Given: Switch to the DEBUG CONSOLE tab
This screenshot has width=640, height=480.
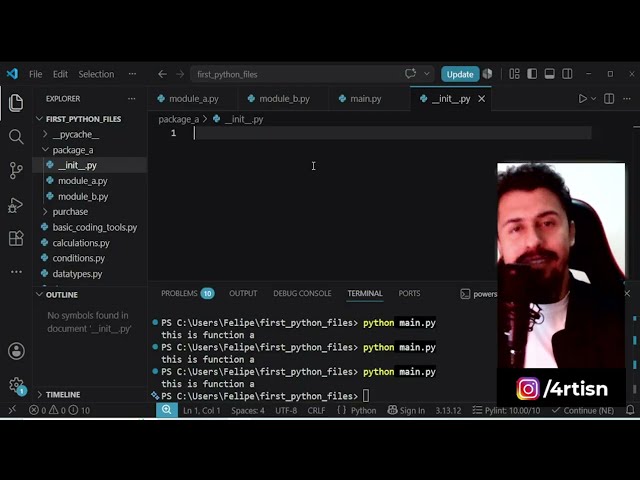Looking at the screenshot, I should tap(302, 293).
